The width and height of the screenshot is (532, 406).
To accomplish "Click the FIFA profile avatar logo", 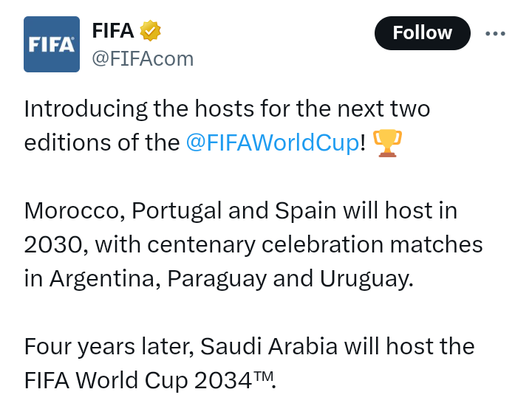I will pyautogui.click(x=51, y=44).
